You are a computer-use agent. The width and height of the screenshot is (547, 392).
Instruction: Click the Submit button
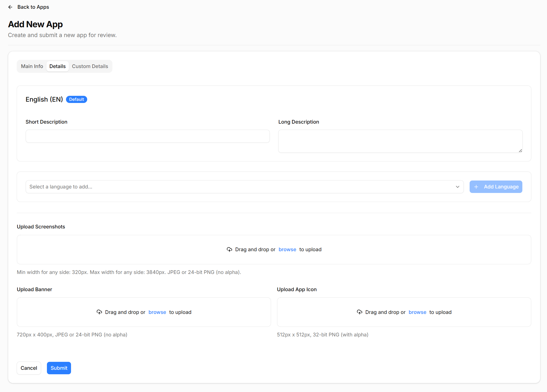(59, 368)
